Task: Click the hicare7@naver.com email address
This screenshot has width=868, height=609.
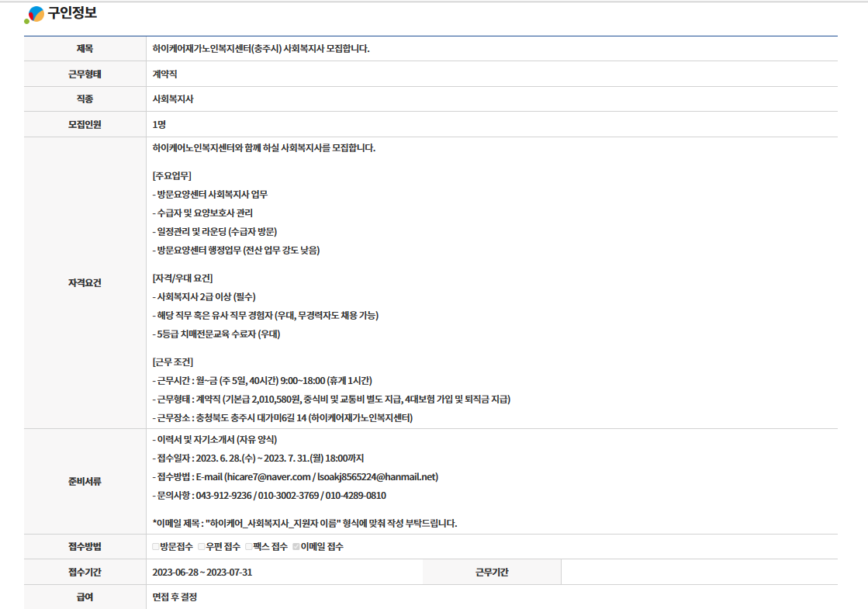Action: click(x=269, y=477)
